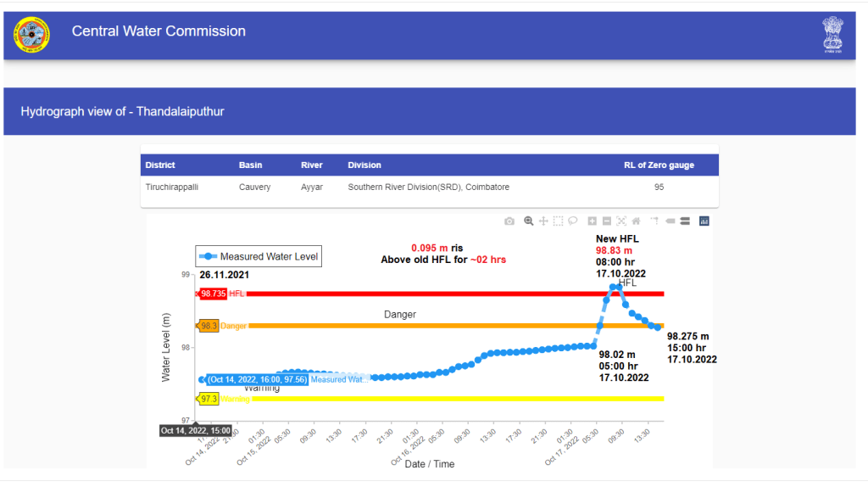The width and height of the screenshot is (868, 487).
Task: Click the Central Water Commission title
Action: click(x=159, y=31)
